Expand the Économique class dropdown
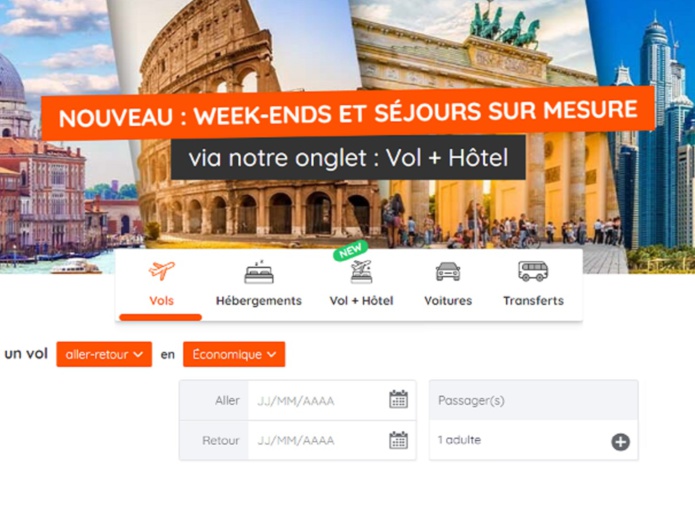The height and width of the screenshot is (517, 695). pyautogui.click(x=234, y=354)
